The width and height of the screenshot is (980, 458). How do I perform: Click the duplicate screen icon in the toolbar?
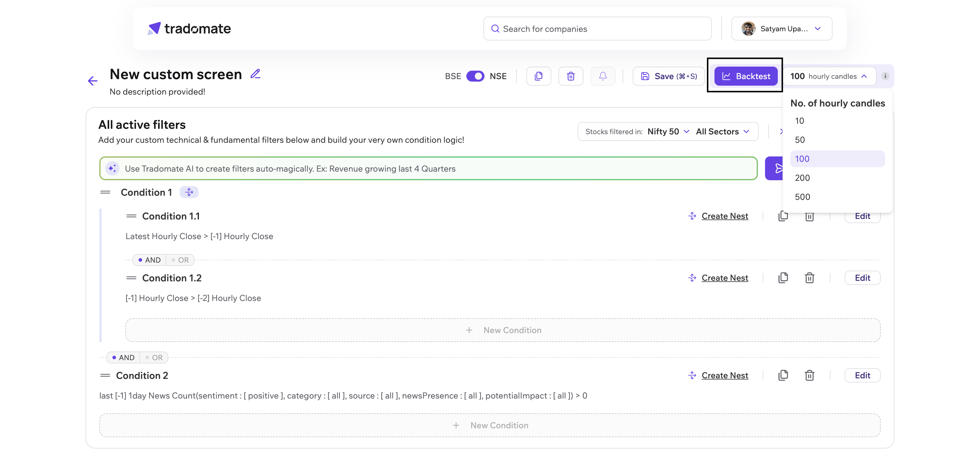[x=538, y=76]
